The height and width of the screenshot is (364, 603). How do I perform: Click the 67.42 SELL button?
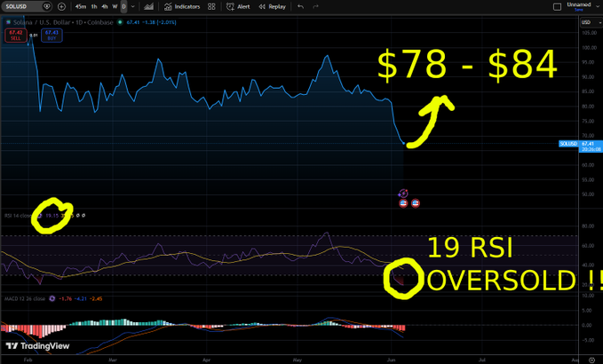click(16, 36)
